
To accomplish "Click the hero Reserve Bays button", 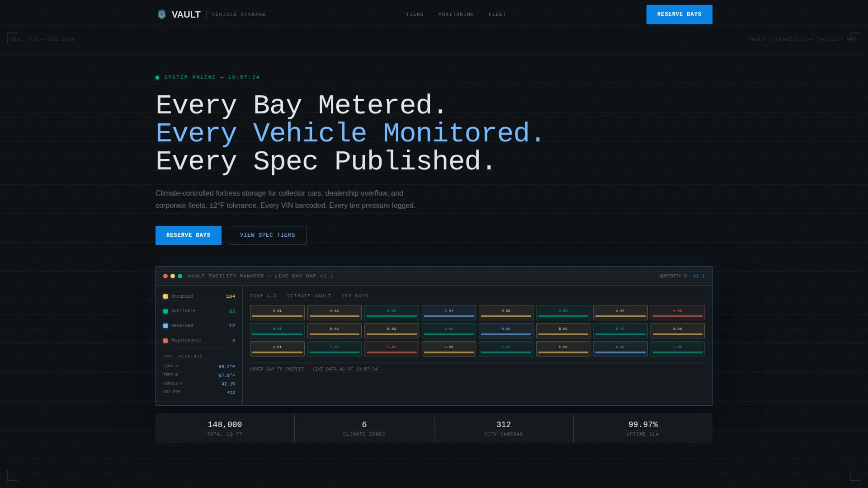I will coord(188,235).
